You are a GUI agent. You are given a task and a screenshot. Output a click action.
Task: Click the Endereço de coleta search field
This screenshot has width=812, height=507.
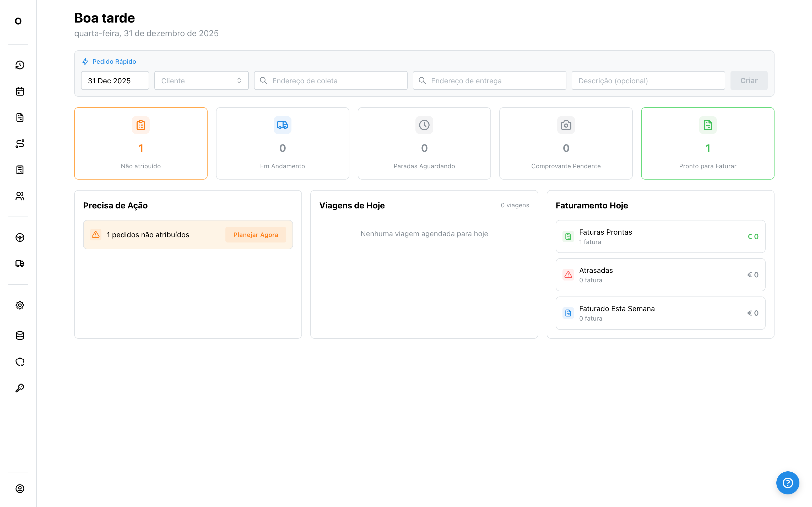point(331,80)
